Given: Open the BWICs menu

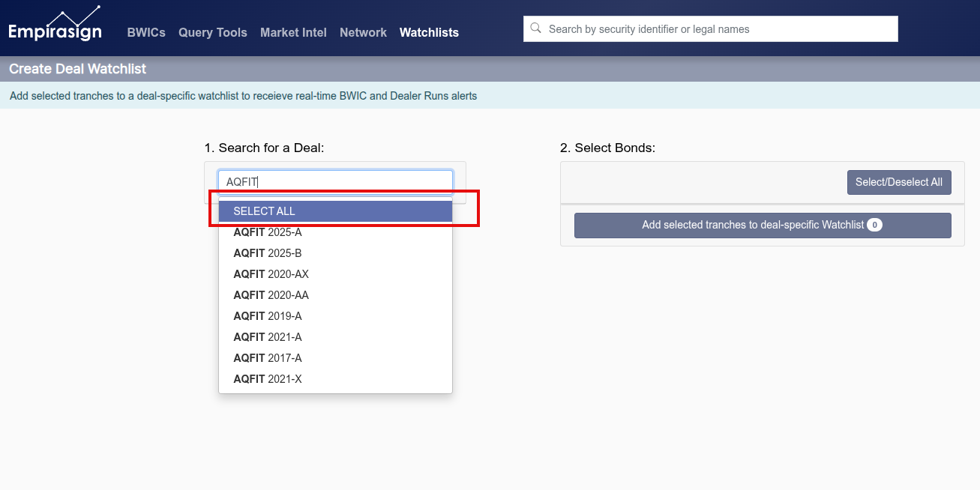Looking at the screenshot, I should 146,32.
